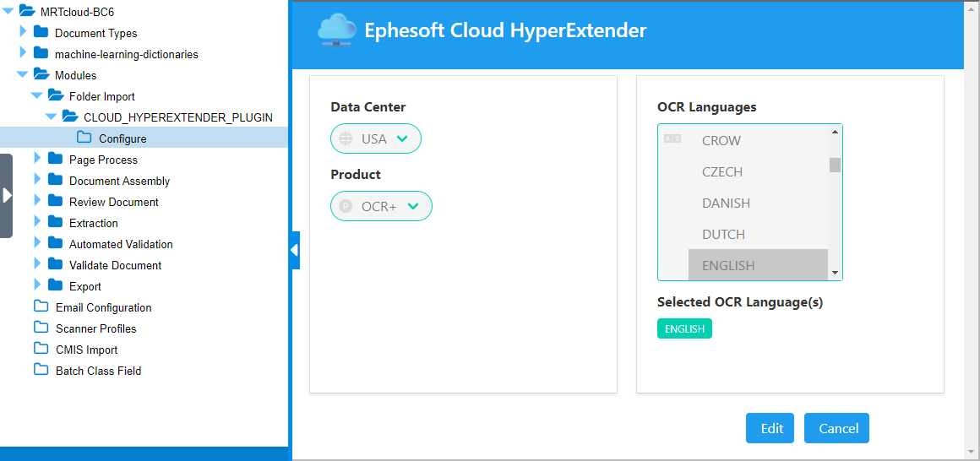Click the Ephesoft cloud logo icon

coord(337,31)
